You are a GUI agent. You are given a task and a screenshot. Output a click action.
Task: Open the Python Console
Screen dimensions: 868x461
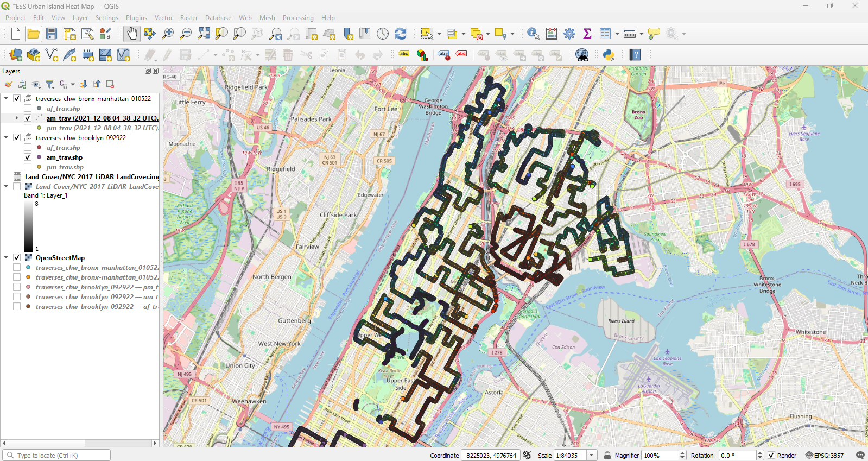click(x=609, y=55)
